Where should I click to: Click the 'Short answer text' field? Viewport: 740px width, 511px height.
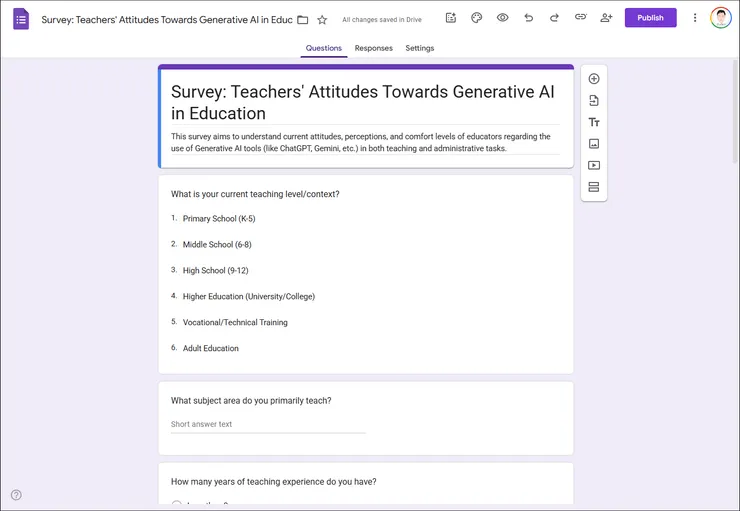[268, 424]
